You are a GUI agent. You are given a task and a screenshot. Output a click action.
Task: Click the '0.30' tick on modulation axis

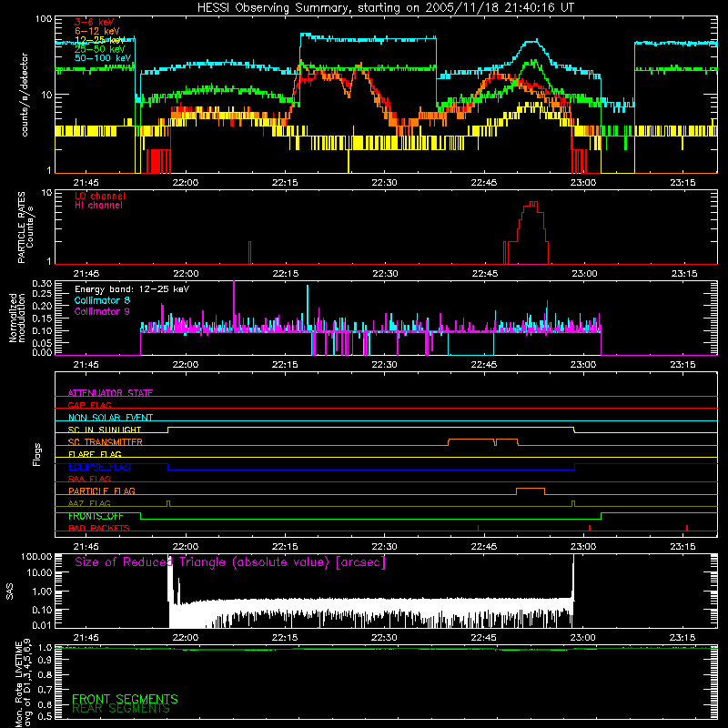pyautogui.click(x=42, y=283)
